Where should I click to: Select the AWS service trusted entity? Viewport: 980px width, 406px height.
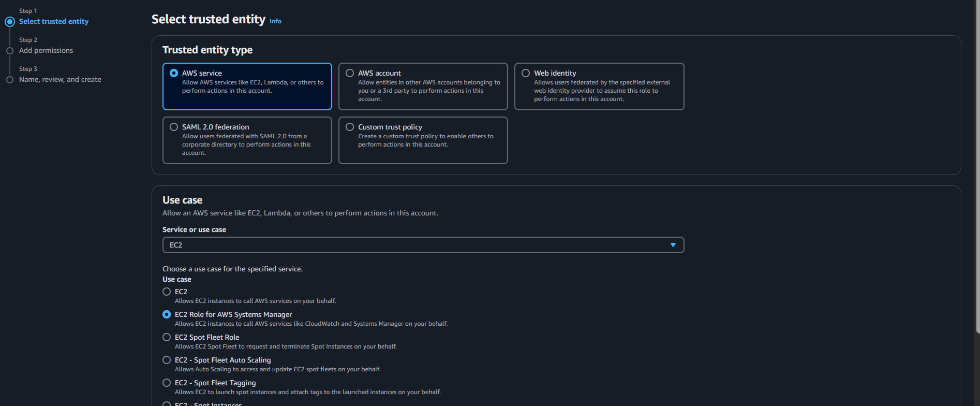click(x=247, y=86)
